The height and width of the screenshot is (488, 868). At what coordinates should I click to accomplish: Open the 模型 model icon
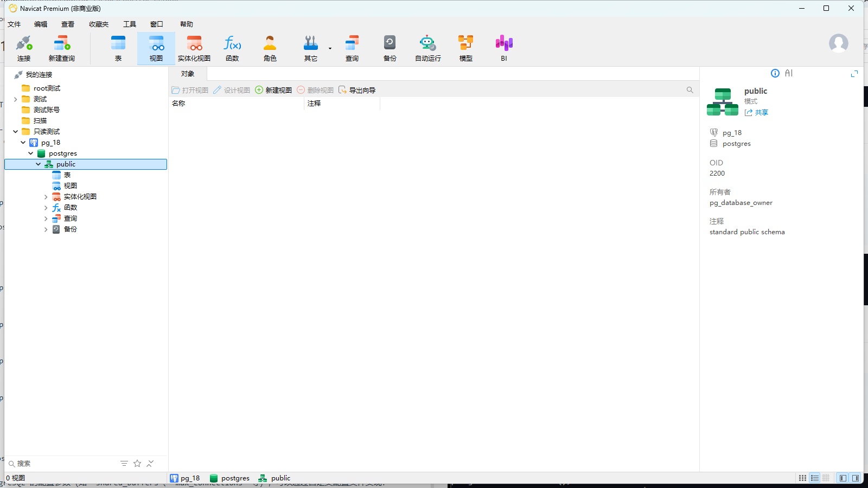466,48
